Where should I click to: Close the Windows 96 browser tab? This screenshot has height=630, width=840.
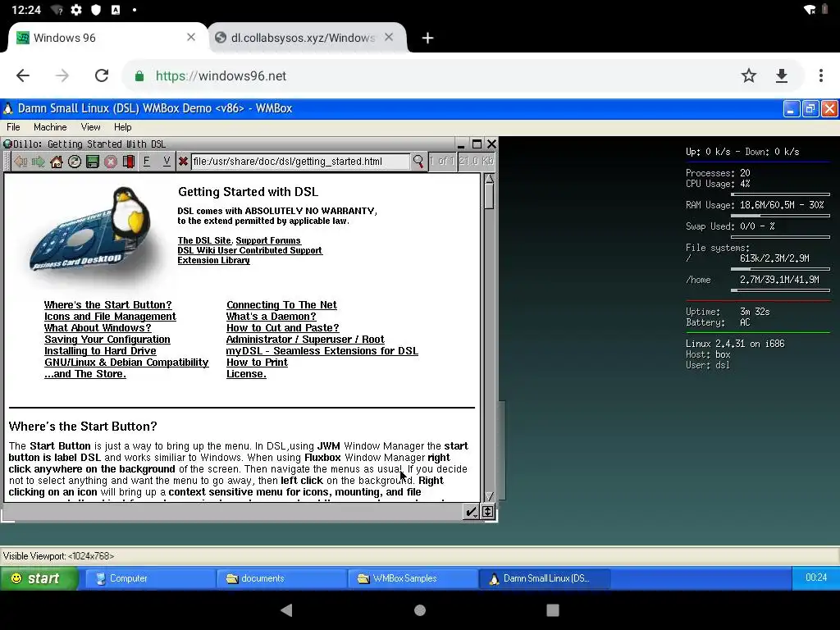[191, 37]
